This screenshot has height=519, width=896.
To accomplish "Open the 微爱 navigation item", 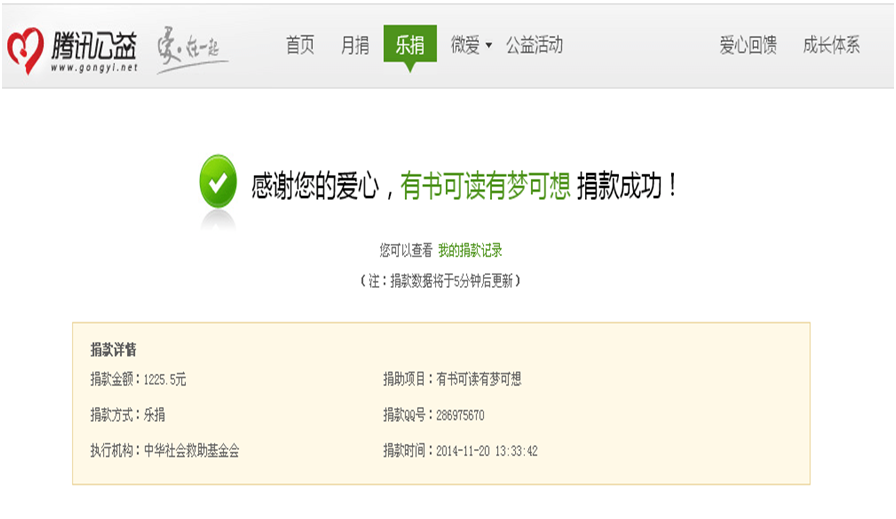I will tap(465, 46).
